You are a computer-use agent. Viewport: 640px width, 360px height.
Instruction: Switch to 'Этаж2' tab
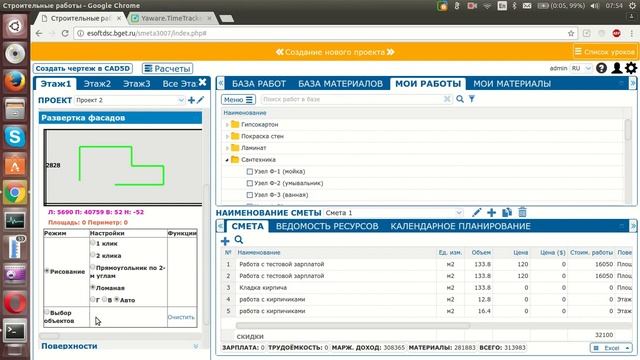point(97,84)
